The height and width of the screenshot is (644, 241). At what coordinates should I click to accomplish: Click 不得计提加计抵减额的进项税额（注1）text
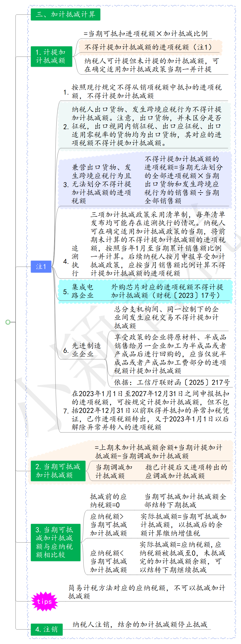(148, 47)
